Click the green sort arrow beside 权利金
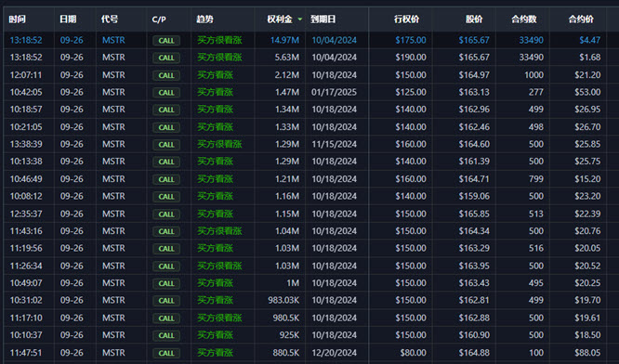This screenshot has width=619, height=364. coord(300,19)
